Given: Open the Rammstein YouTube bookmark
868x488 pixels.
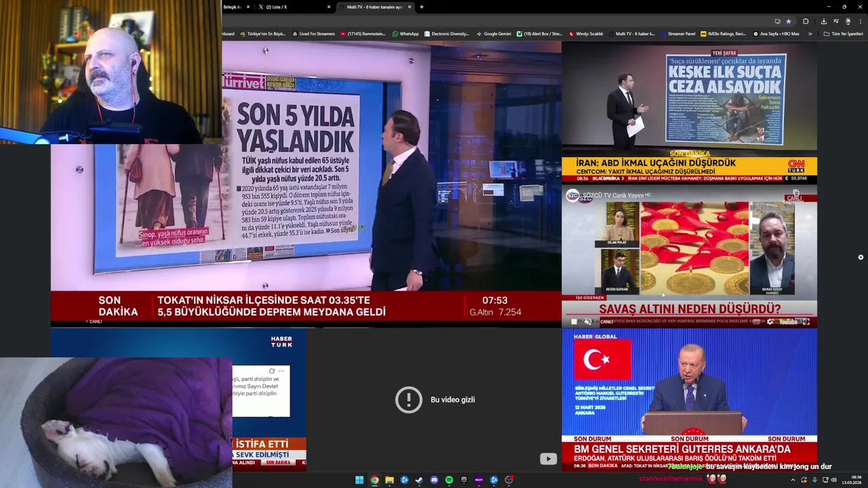Looking at the screenshot, I should tap(363, 34).
